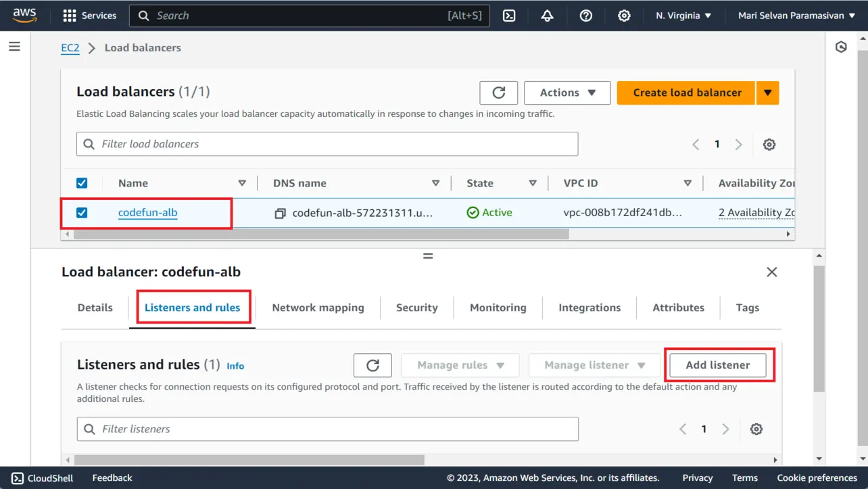This screenshot has height=489, width=868.
Task: Switch to the Attributes tab
Action: (678, 307)
